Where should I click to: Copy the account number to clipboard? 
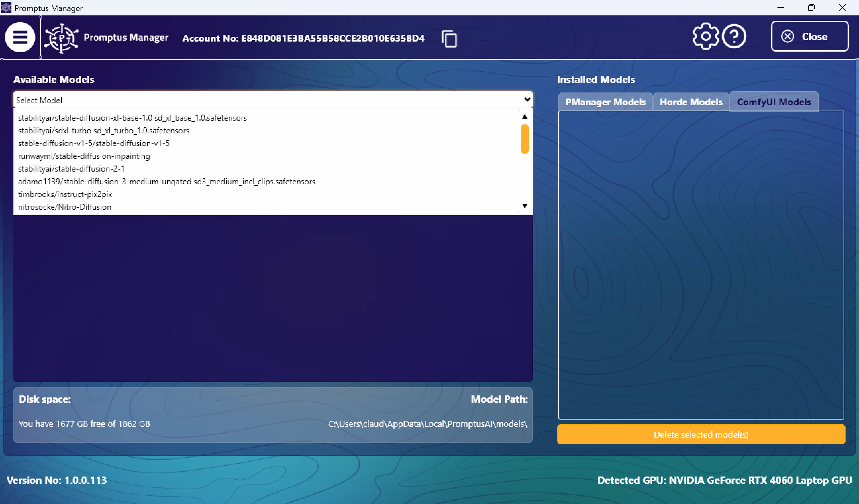[449, 39]
